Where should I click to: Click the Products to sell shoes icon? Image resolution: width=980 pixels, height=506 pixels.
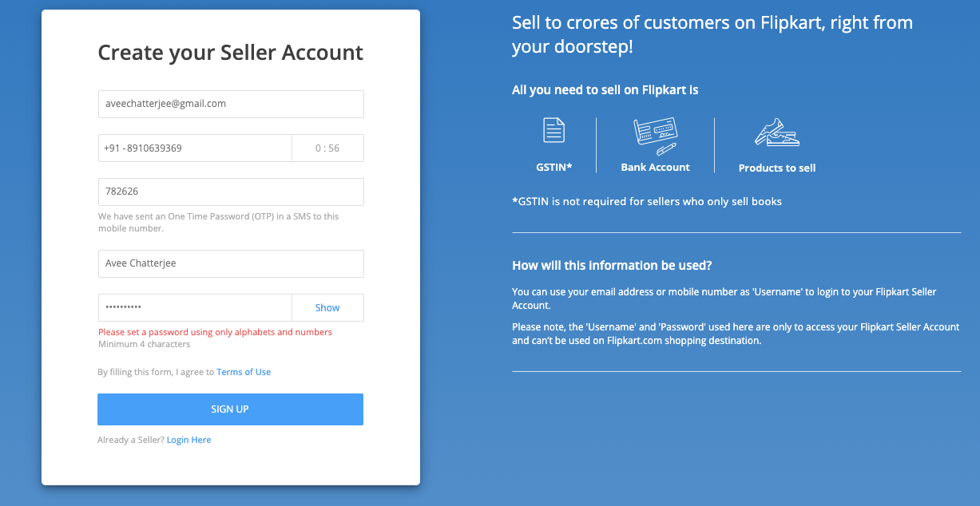[777, 132]
